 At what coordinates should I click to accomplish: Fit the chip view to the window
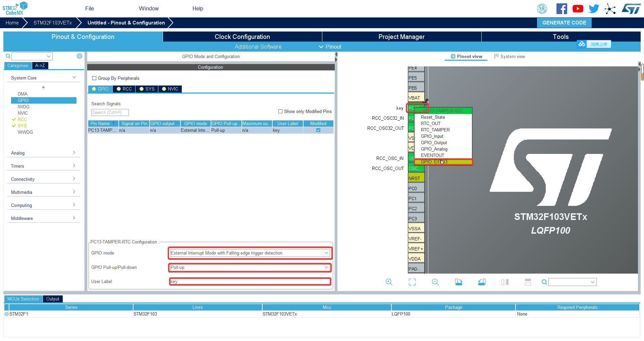(412, 282)
